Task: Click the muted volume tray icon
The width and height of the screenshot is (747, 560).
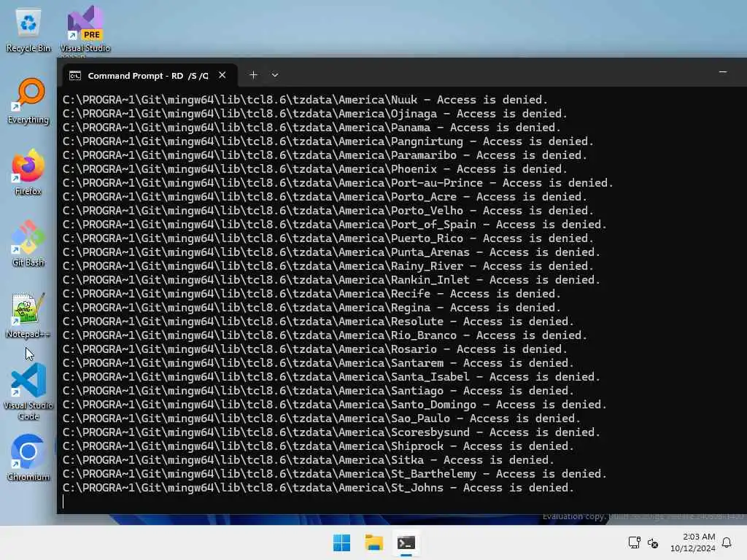Action: tap(653, 542)
